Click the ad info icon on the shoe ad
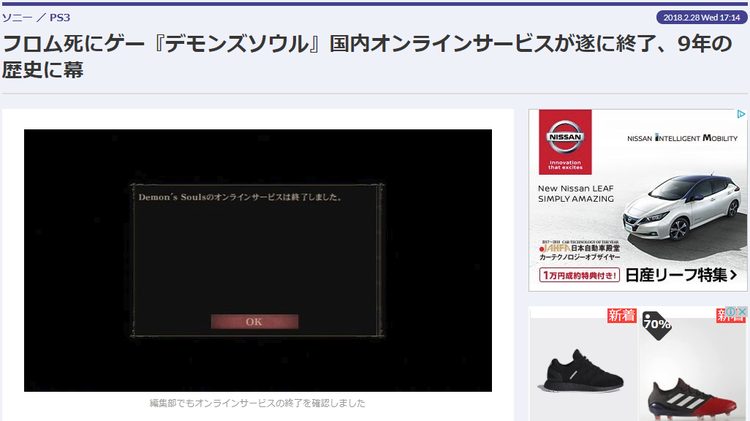This screenshot has width=750, height=421. pyautogui.click(x=731, y=312)
